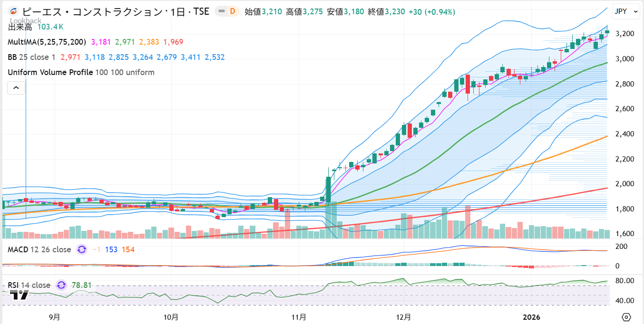Viewport: 644px width, 324px height.
Task: Select the BB 25 close indicator legend
Action: [31, 57]
